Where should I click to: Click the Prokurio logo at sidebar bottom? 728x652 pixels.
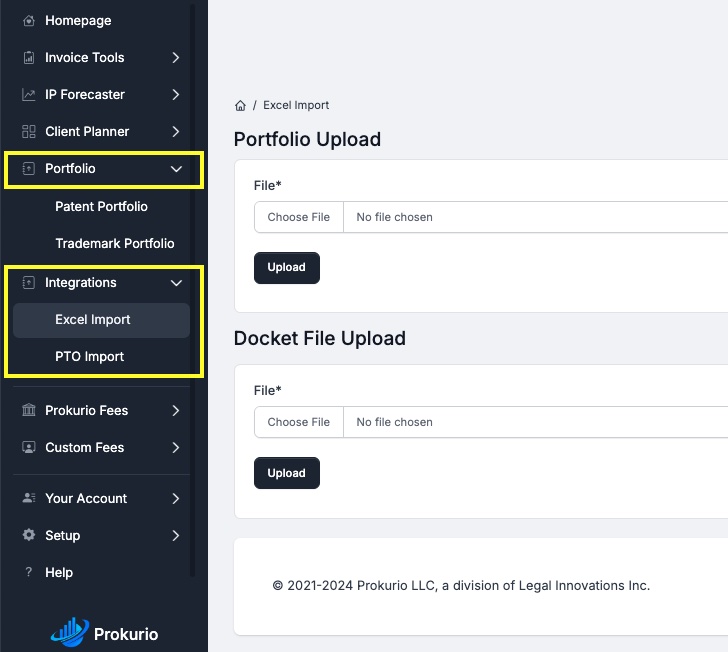click(104, 633)
